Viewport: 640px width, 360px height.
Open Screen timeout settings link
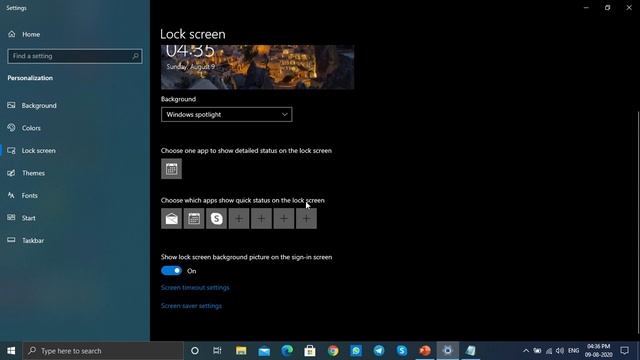click(195, 288)
